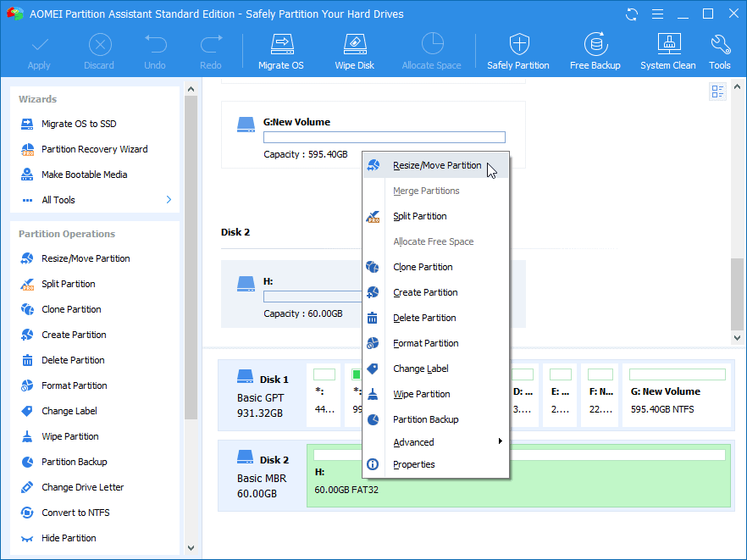Select Change Label context menu entry

(435, 369)
